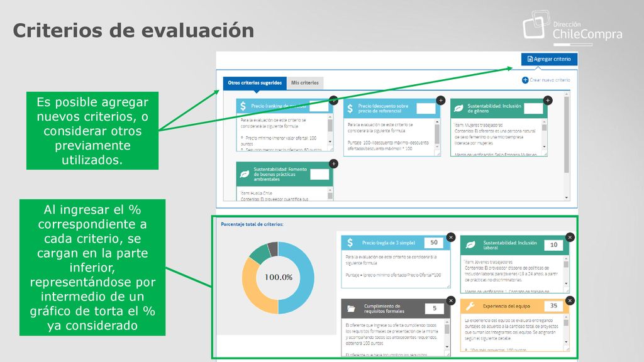
Task: Click the 100.0% text in the chart center
Action: point(279,277)
